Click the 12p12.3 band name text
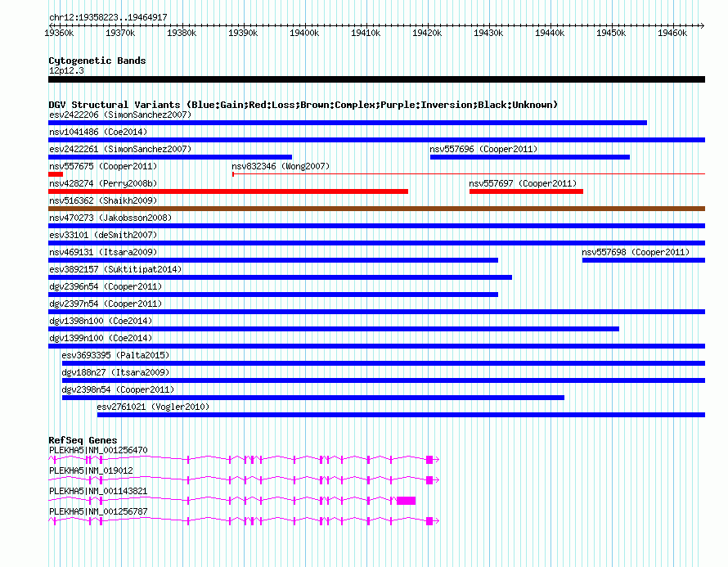This screenshot has width=728, height=567. click(x=66, y=70)
